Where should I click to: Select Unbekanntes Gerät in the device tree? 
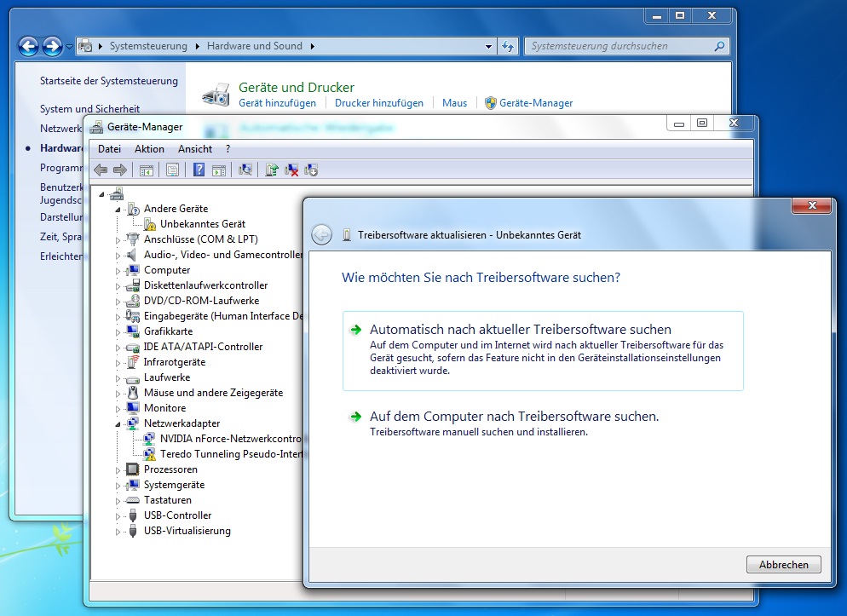coord(203,224)
